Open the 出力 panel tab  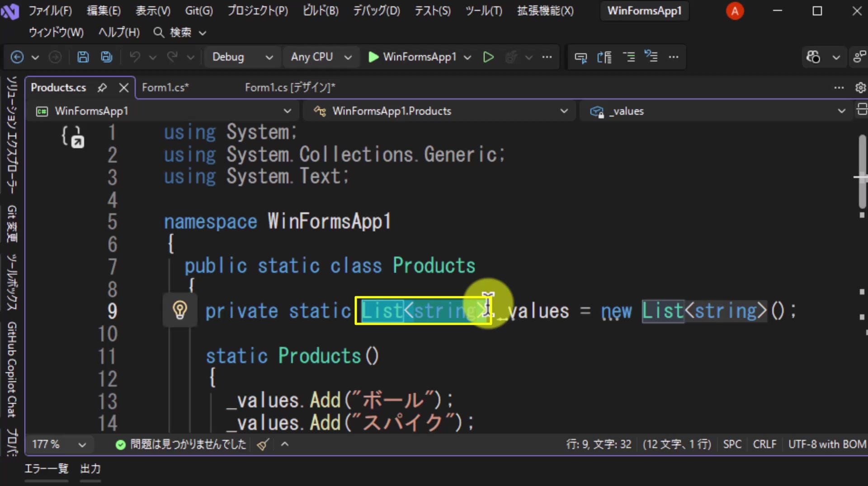click(x=90, y=469)
